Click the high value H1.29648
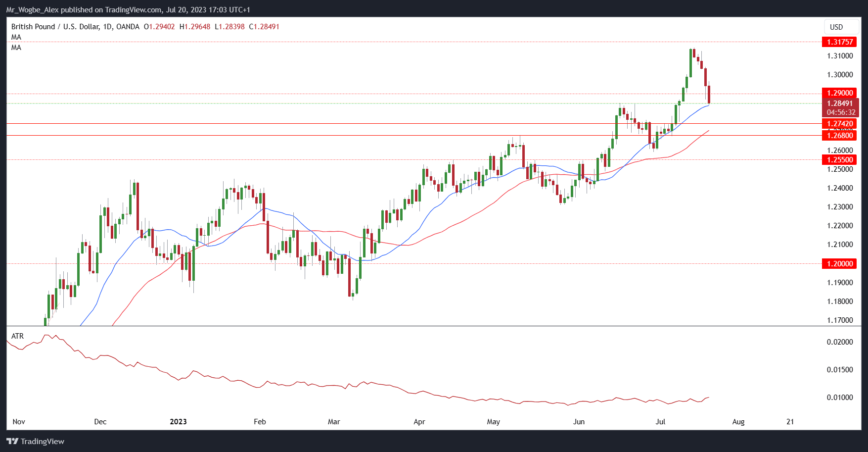The height and width of the screenshot is (452, 868). pyautogui.click(x=195, y=27)
